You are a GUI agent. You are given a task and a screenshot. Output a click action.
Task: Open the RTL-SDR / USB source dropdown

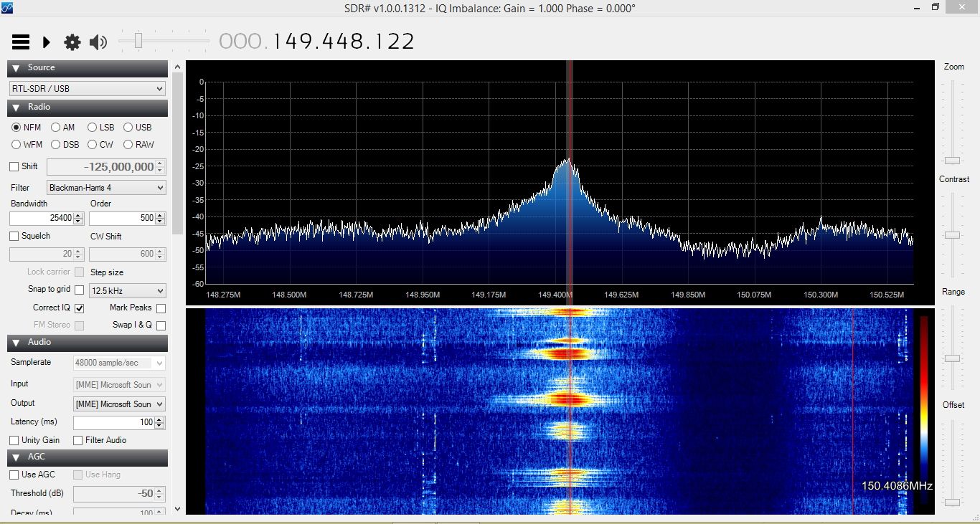click(88, 89)
